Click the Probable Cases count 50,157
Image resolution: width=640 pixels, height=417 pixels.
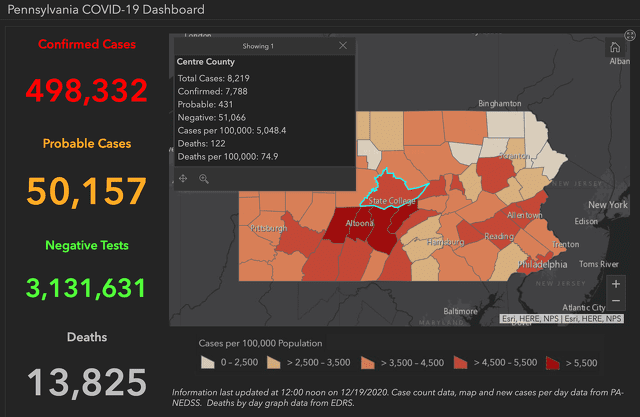pos(87,190)
